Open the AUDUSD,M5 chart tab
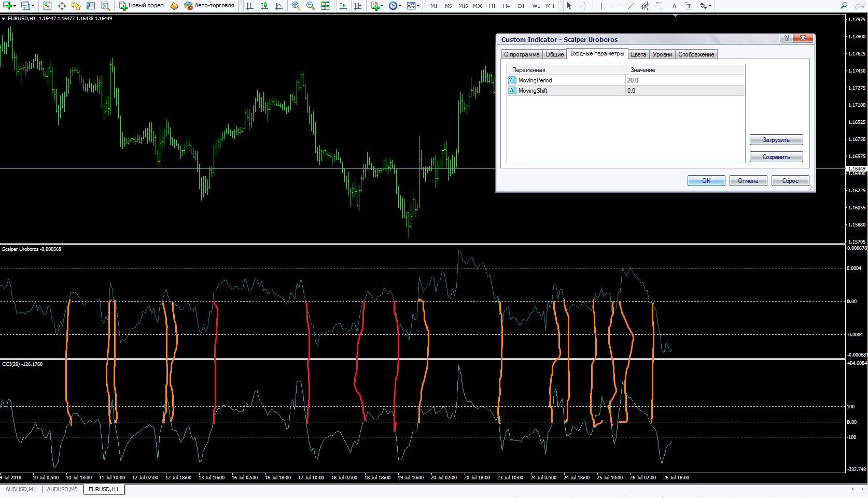The height and width of the screenshot is (498, 868). (x=62, y=489)
